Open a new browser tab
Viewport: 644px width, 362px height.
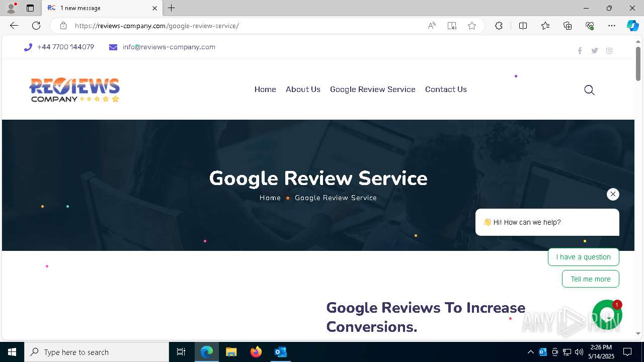click(172, 8)
